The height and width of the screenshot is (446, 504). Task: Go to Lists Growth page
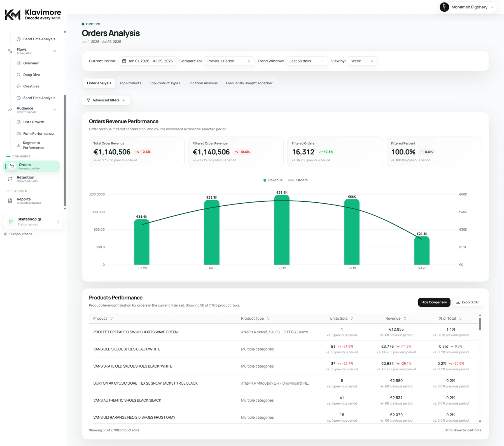click(34, 122)
